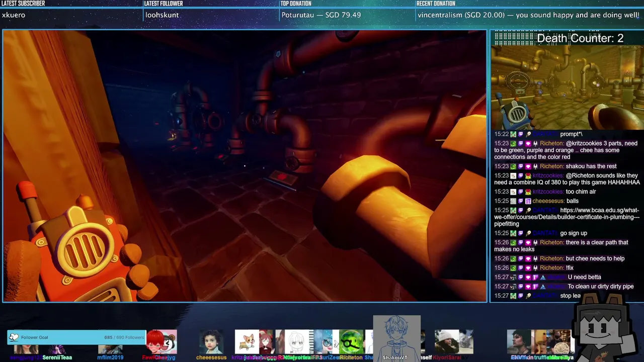Click the blue triangle badge on 'U need betta' message
Screen dimensions: 644x362
[x=543, y=277]
